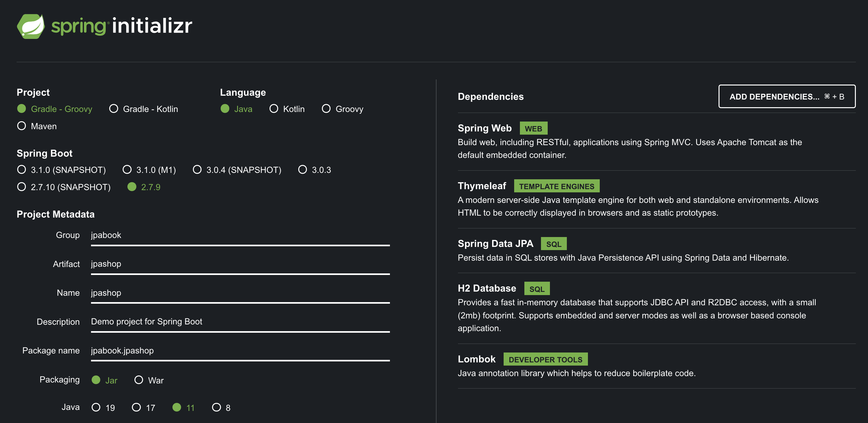The height and width of the screenshot is (423, 868).
Task: Click into the Name input field
Action: (x=240, y=294)
